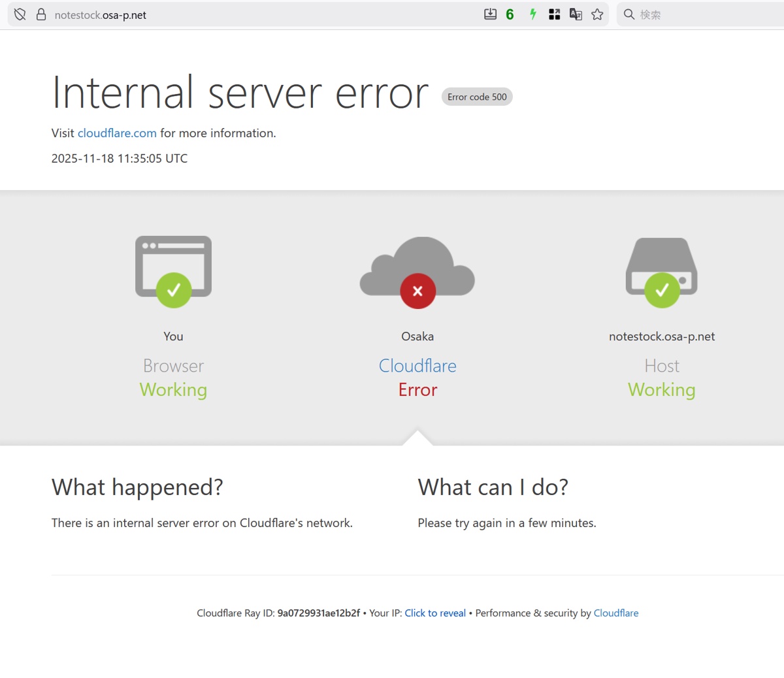Click the Error code 500 badge
The width and height of the screenshot is (784, 678).
(477, 97)
